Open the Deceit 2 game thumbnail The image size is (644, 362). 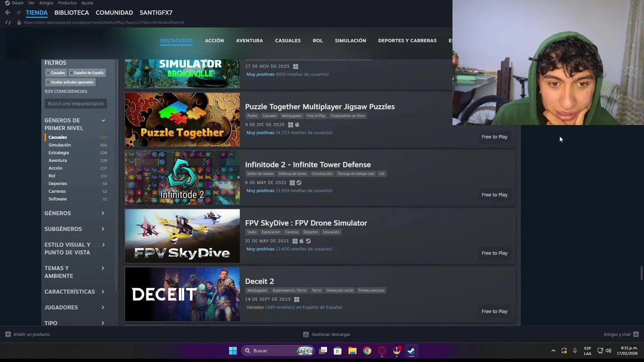[x=182, y=294]
